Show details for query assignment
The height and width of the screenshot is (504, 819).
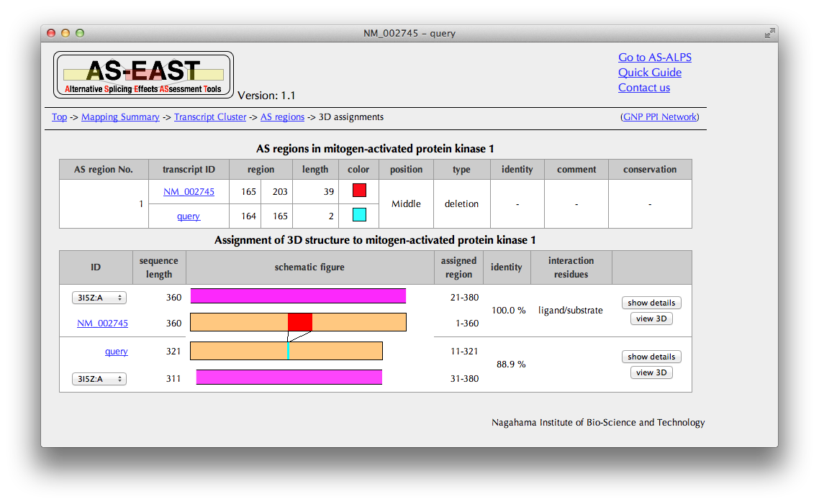tap(651, 357)
